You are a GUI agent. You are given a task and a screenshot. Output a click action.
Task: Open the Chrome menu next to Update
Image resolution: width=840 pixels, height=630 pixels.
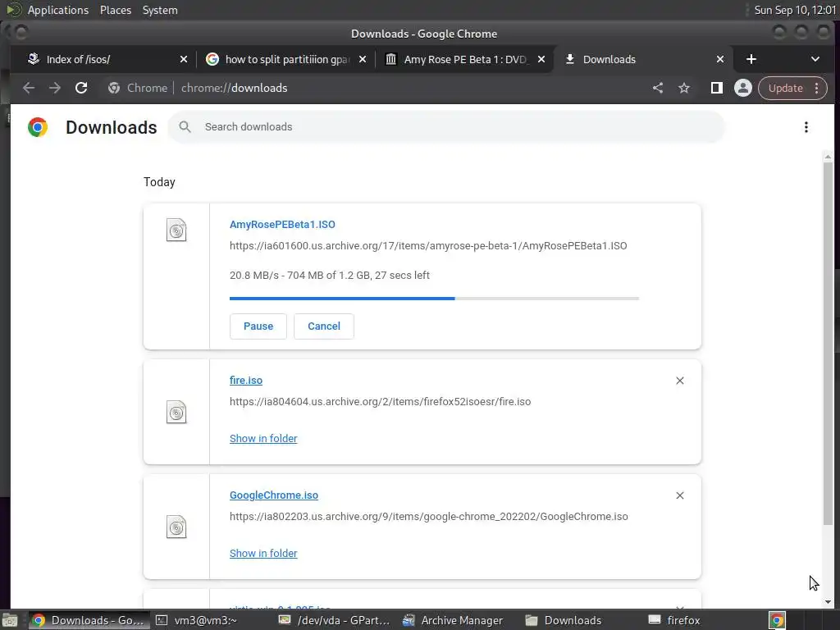point(816,88)
